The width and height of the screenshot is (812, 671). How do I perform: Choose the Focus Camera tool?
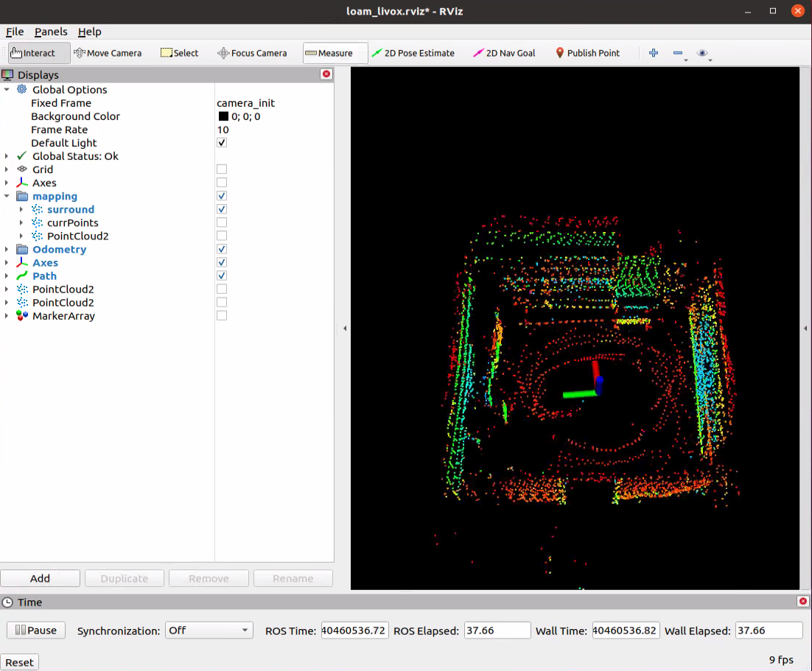click(252, 53)
